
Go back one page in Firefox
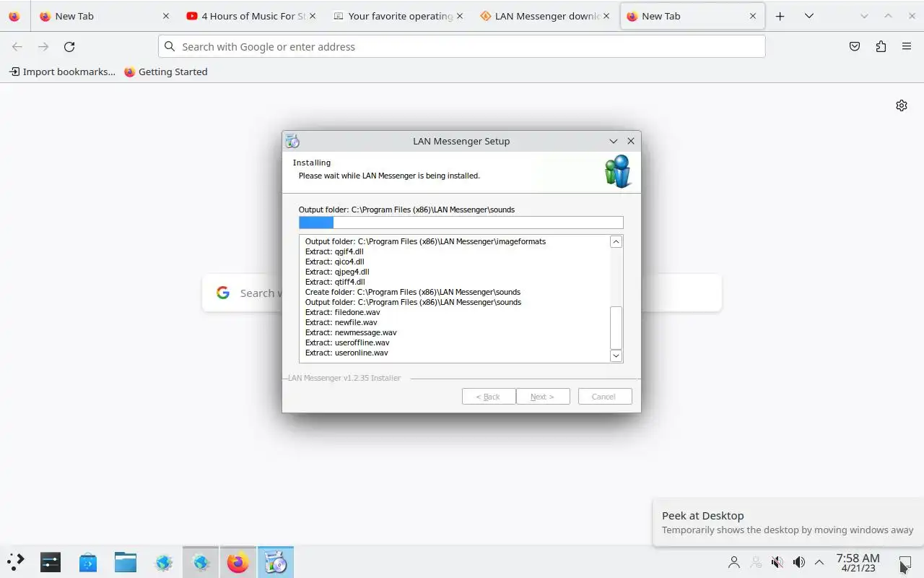pos(17,46)
